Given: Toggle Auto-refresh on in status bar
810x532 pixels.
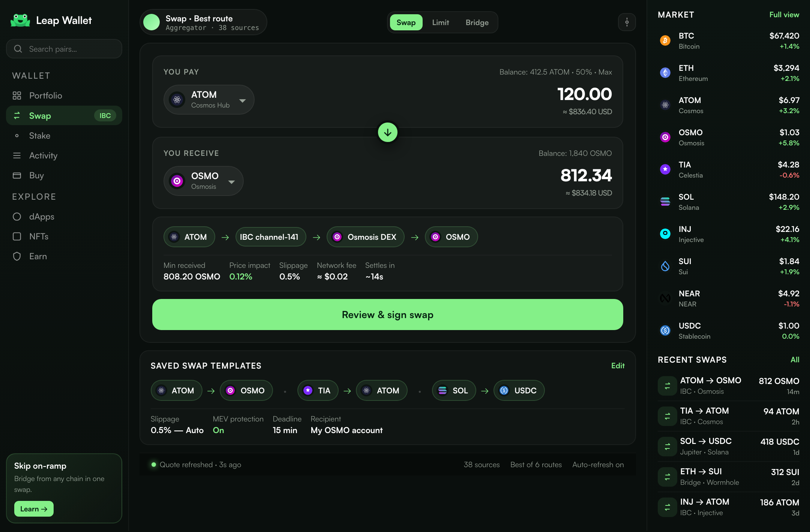Looking at the screenshot, I should point(598,465).
